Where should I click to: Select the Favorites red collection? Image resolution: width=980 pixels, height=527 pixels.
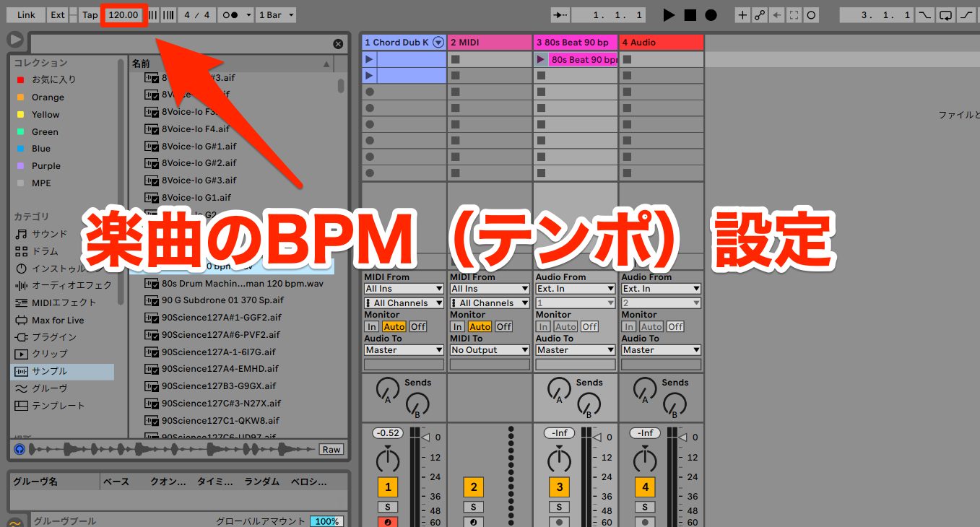(46, 79)
